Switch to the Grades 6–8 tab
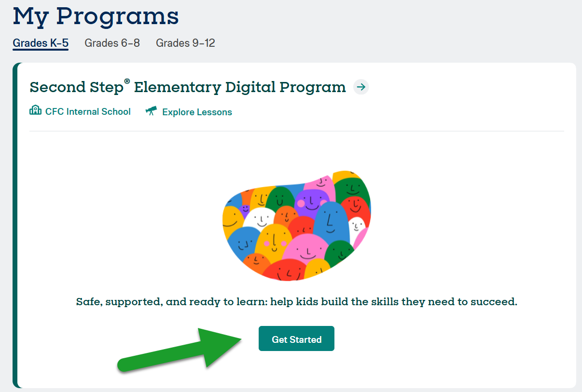 point(112,43)
